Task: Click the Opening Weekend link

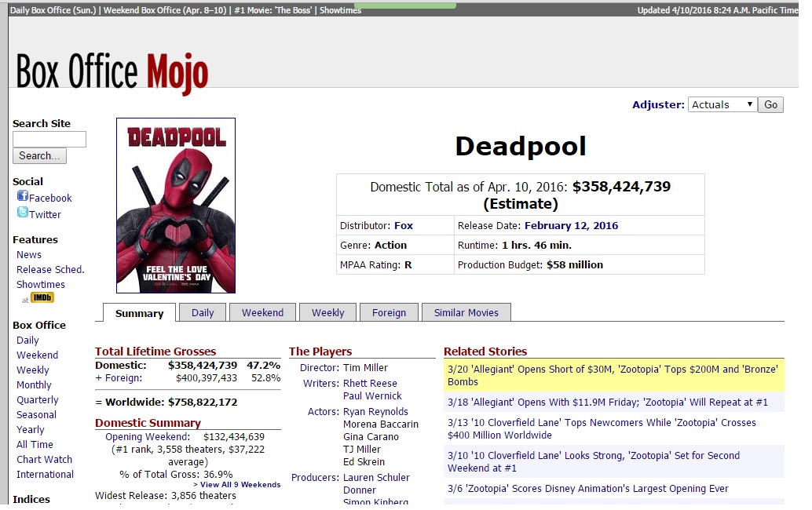Action: click(148, 437)
